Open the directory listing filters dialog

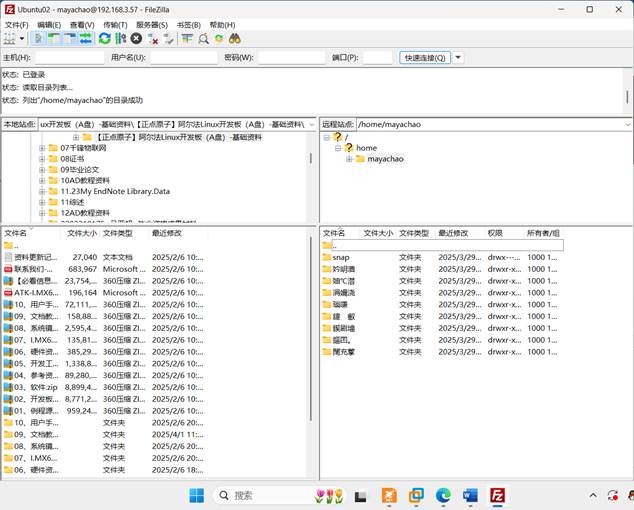pos(187,39)
